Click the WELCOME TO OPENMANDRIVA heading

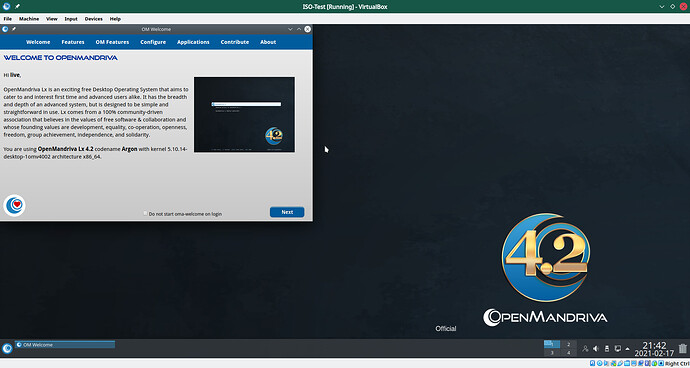tap(61, 58)
